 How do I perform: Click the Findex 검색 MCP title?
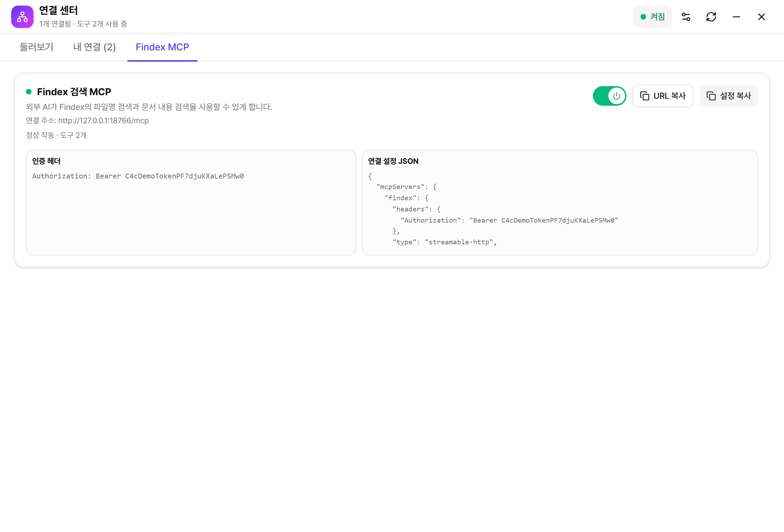pos(74,92)
